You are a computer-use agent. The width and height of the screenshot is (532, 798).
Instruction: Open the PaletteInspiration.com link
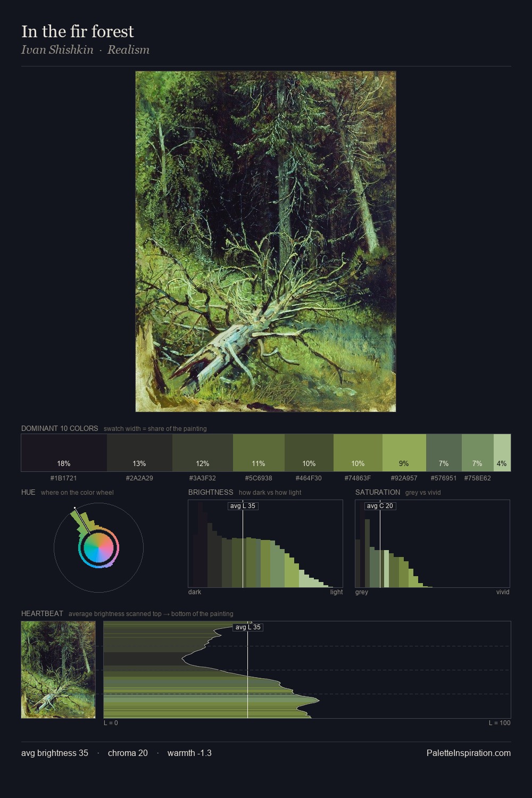(469, 753)
